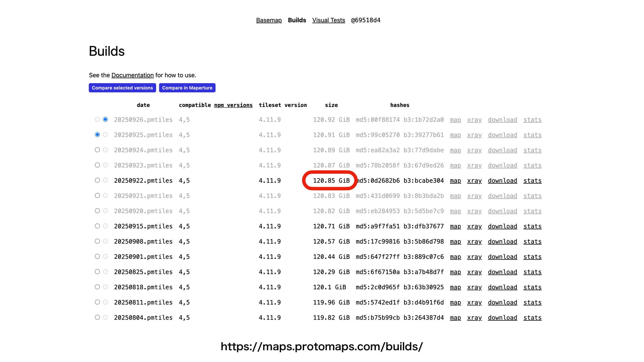
Task: Select left radio for 20250926.pmtiles
Action: point(97,119)
